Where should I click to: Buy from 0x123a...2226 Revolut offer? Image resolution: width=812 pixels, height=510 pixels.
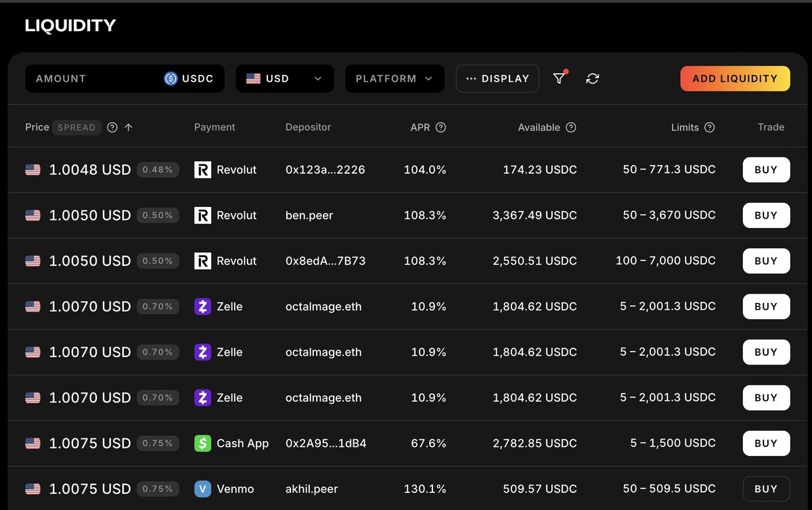(x=766, y=170)
